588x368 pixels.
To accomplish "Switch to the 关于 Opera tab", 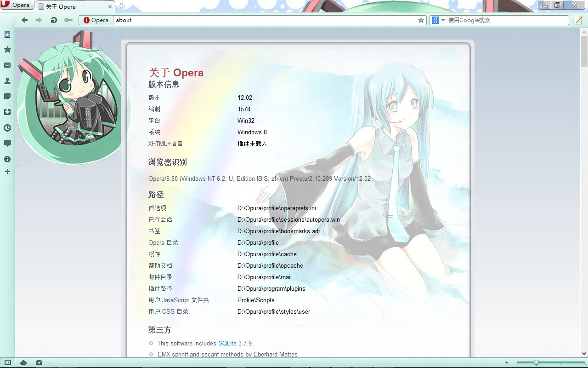I will [75, 6].
